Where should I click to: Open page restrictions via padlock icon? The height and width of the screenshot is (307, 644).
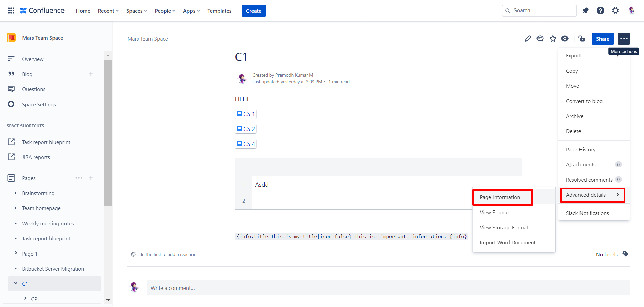tap(582, 39)
